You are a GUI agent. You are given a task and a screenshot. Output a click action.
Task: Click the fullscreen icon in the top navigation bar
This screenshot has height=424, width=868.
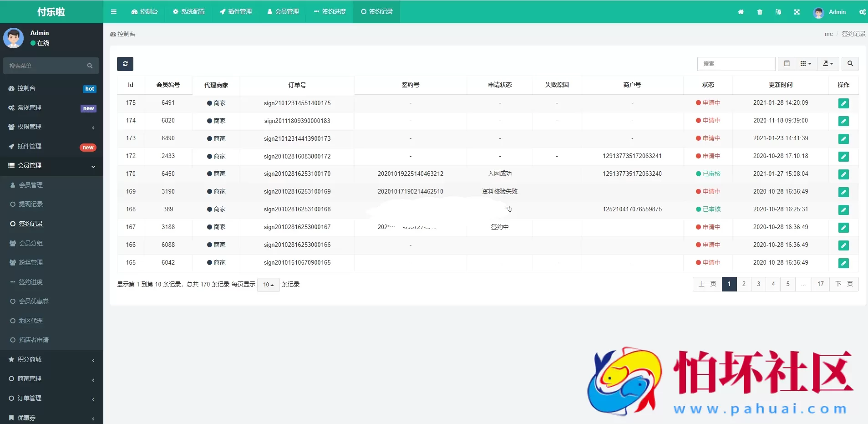pos(796,12)
